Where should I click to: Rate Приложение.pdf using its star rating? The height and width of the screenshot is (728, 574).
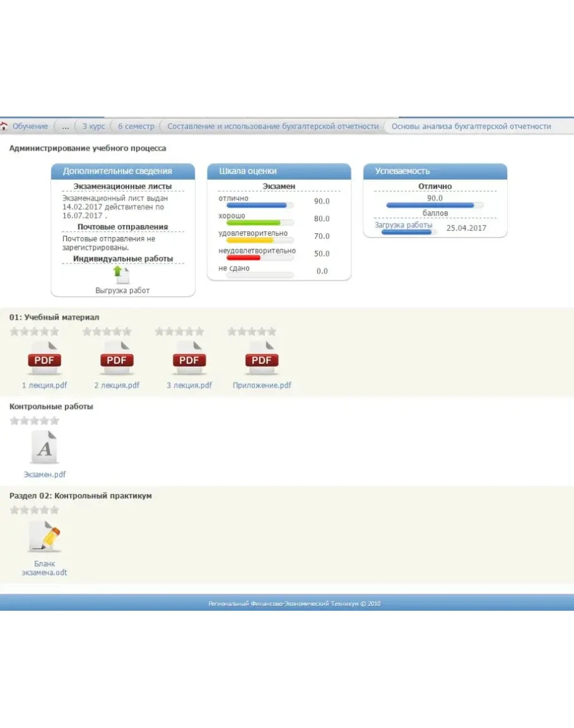click(252, 332)
